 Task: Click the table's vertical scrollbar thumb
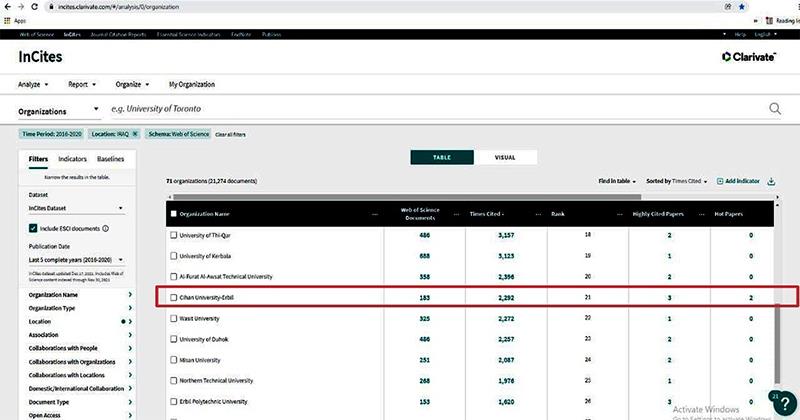click(777, 343)
